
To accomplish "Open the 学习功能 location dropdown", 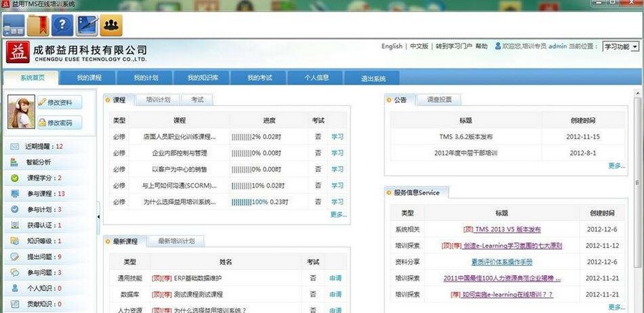I will (x=621, y=47).
